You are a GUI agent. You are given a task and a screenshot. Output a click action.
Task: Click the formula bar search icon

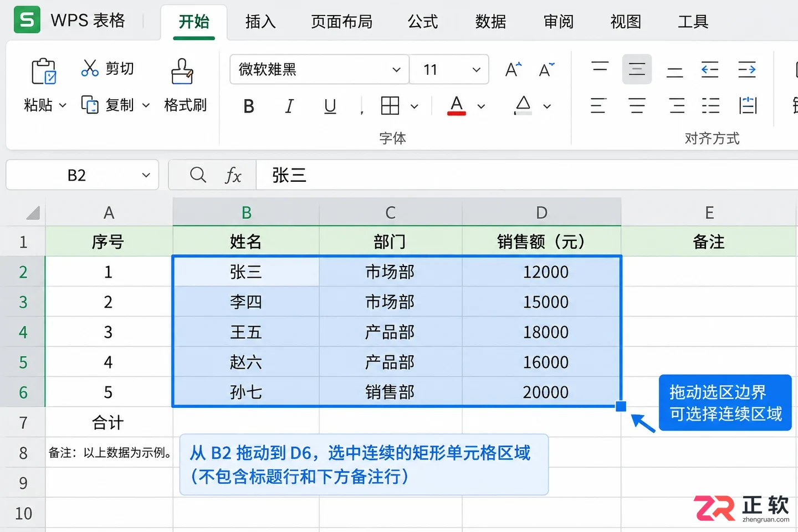point(198,175)
